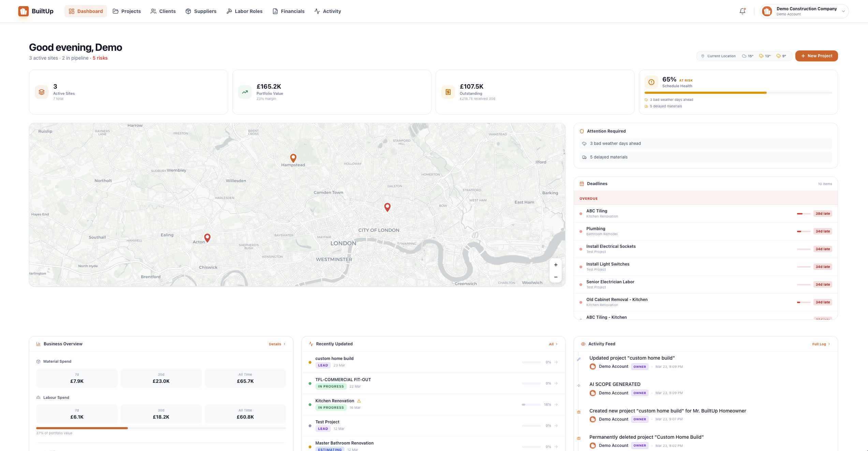Image resolution: width=868 pixels, height=451 pixels.
Task: Open the 3 bad weather days alert
Action: [x=706, y=144]
